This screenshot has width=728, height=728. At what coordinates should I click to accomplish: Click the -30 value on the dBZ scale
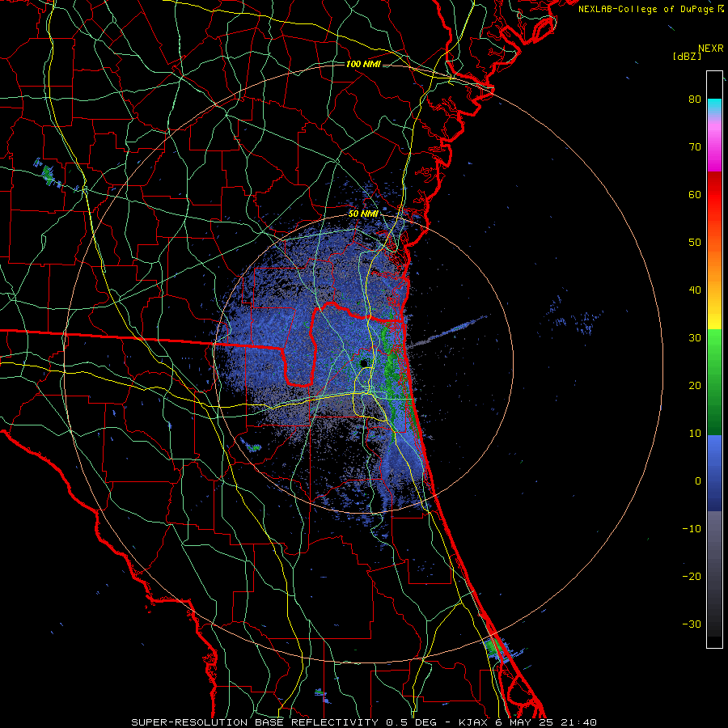pos(692,624)
